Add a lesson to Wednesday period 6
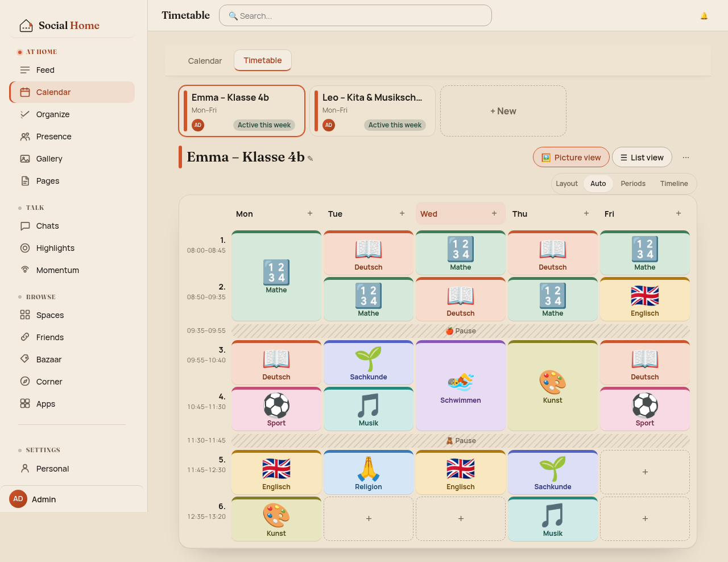The width and height of the screenshot is (728, 562). pyautogui.click(x=461, y=519)
